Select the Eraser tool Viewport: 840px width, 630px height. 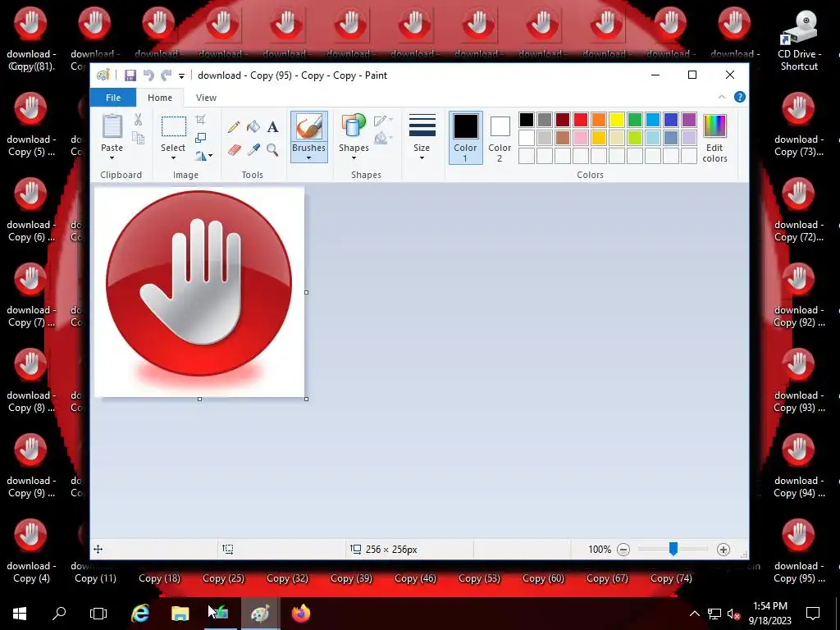(234, 150)
